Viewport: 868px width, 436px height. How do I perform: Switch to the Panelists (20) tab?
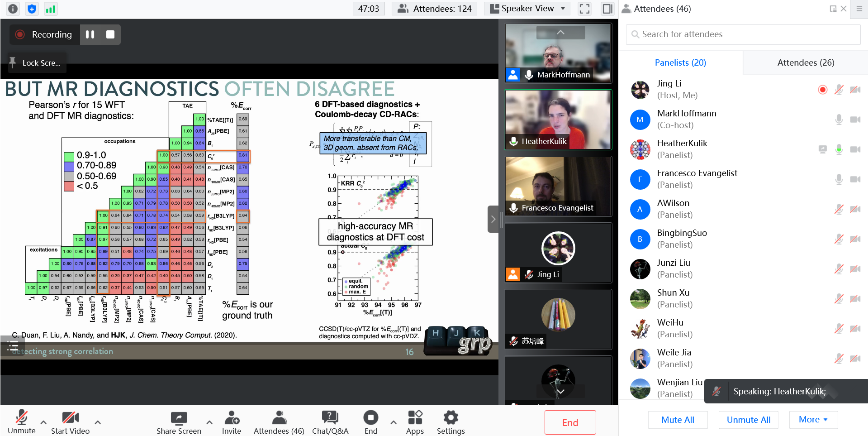click(x=680, y=62)
